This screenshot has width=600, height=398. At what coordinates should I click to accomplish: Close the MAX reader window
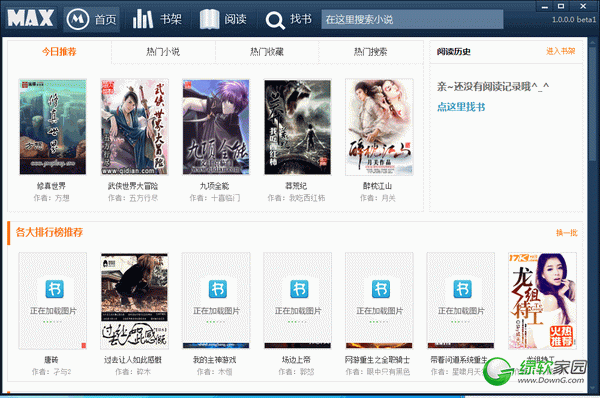click(x=583, y=6)
